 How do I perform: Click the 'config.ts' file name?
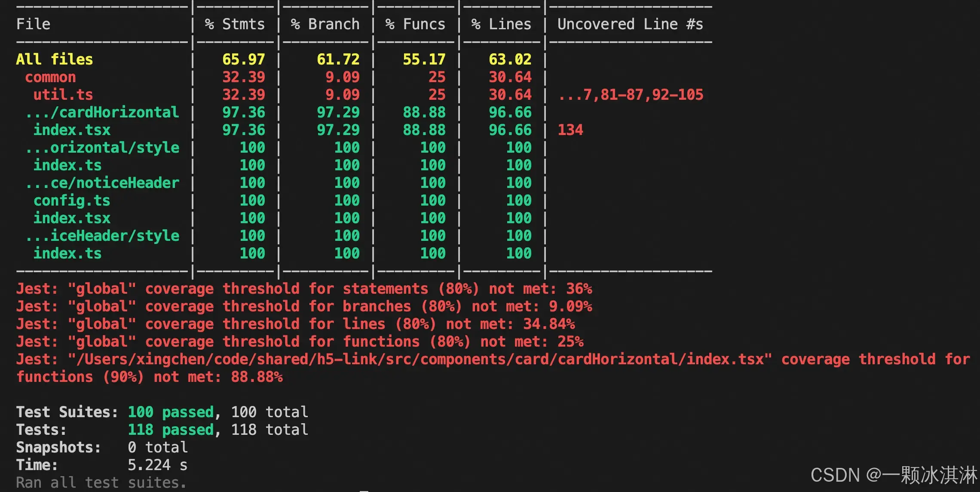pyautogui.click(x=72, y=201)
